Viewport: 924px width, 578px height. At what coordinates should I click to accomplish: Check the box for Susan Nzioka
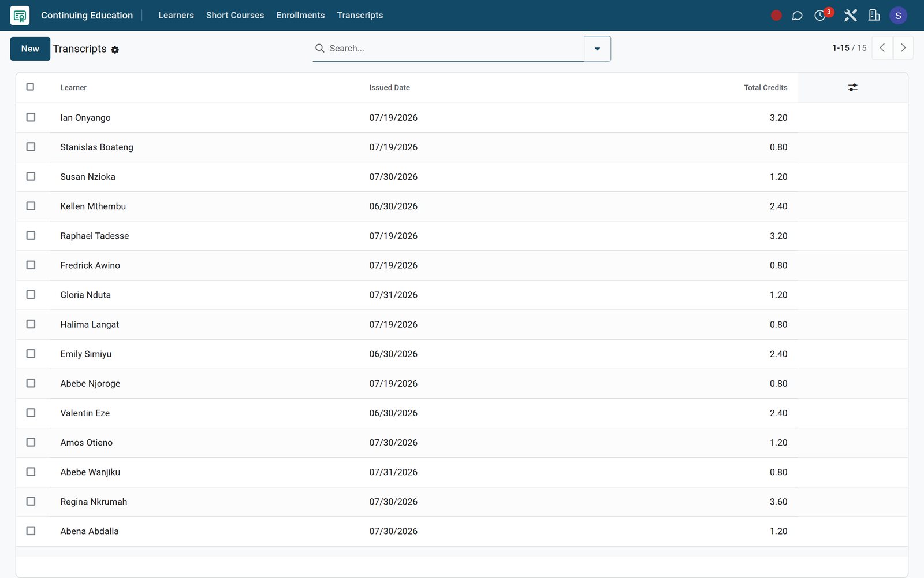[x=31, y=176]
